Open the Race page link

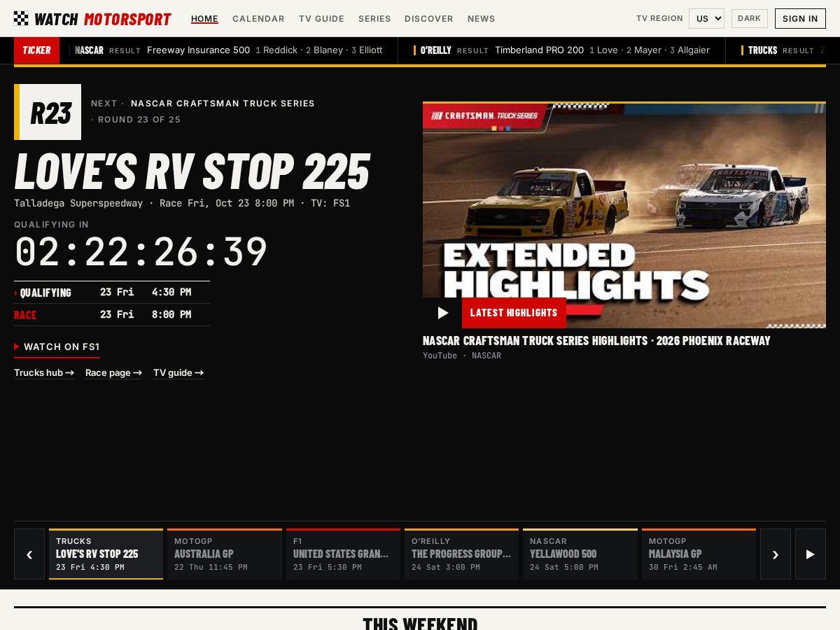(x=113, y=372)
